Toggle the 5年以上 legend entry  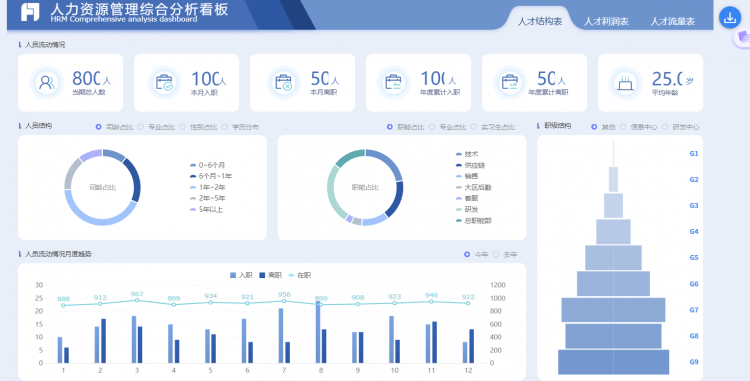pos(206,209)
